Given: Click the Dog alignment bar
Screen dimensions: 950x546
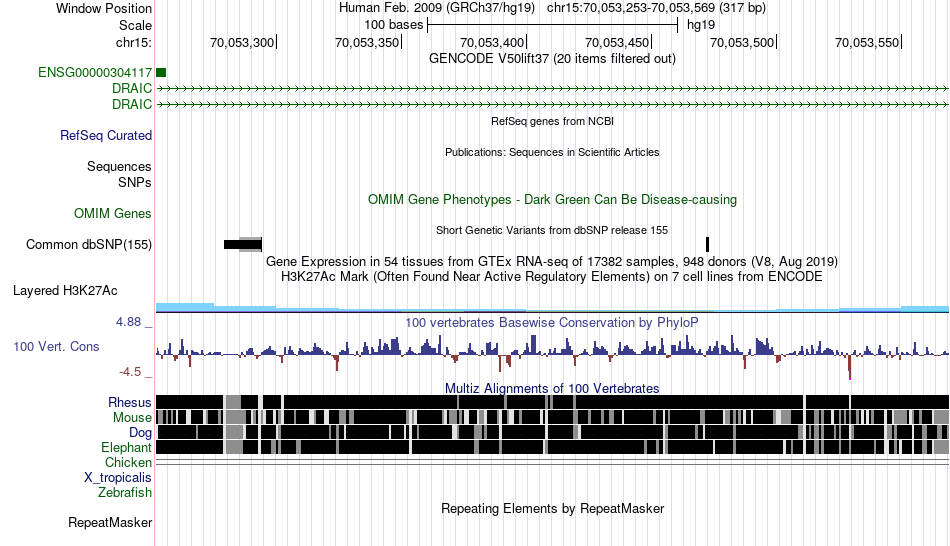Looking at the screenshot, I should 552,432.
